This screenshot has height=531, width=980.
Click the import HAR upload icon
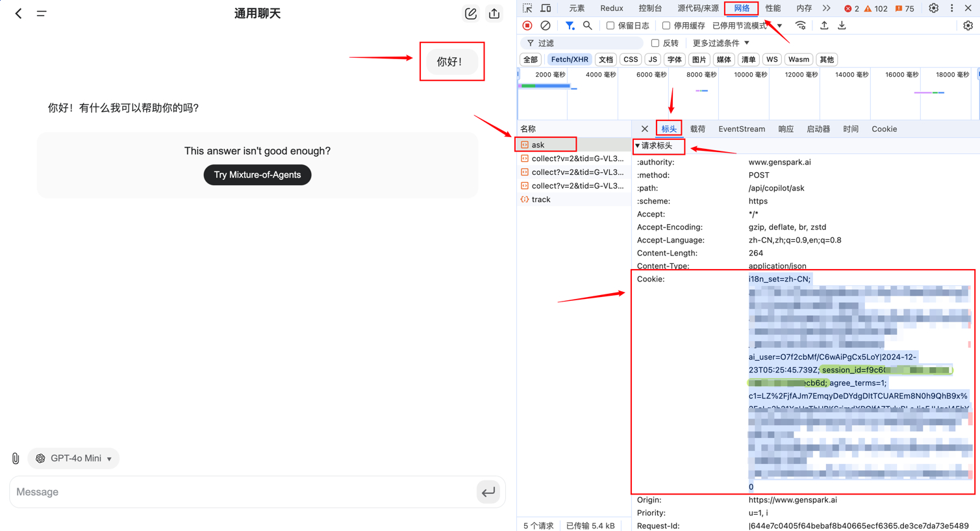pos(824,25)
